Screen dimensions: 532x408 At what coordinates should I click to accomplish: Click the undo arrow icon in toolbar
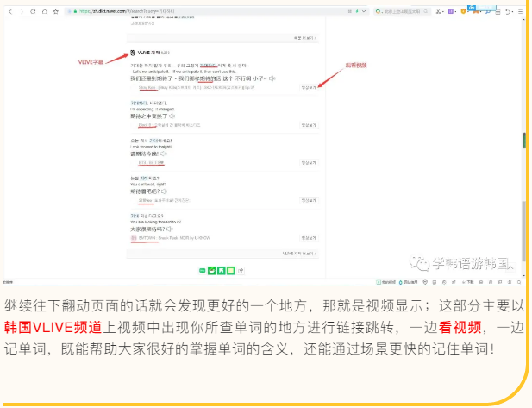508,11
